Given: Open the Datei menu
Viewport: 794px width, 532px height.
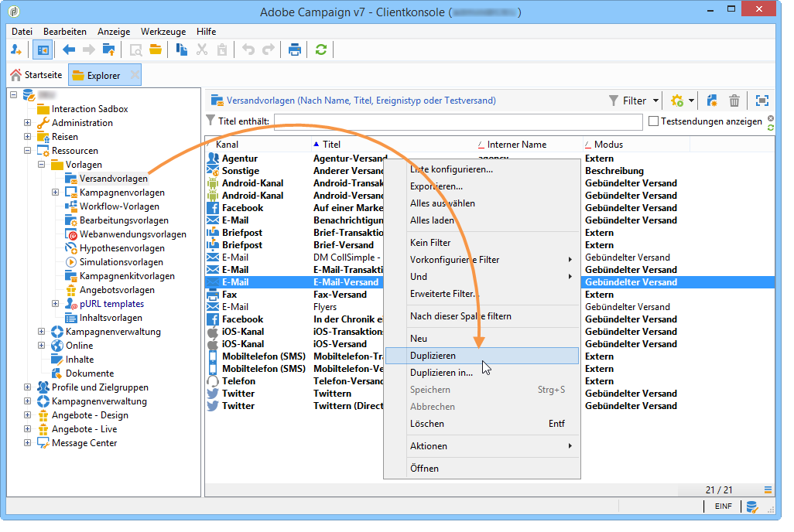Looking at the screenshot, I should [x=22, y=32].
